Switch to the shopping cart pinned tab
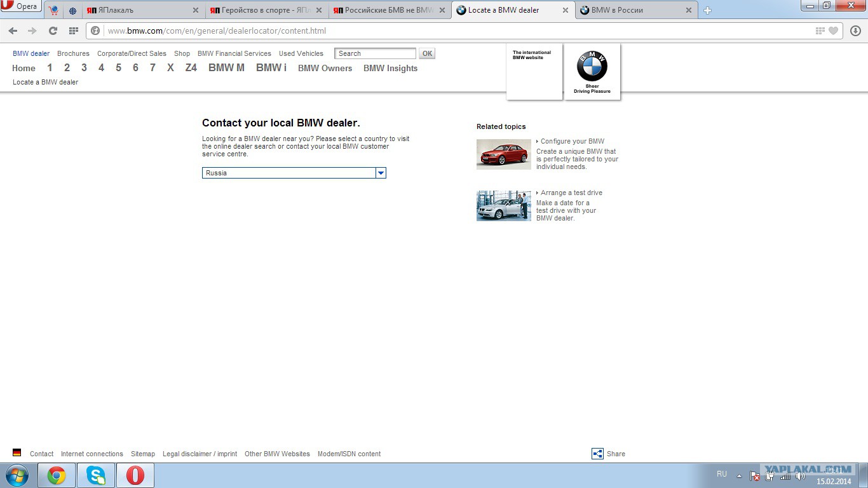This screenshot has height=488, width=868. coord(53,10)
